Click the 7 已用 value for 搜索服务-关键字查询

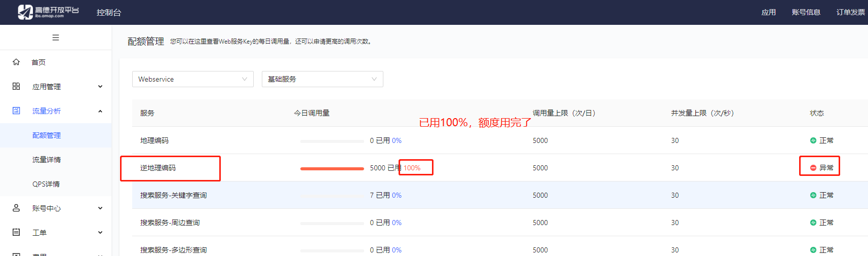(x=380, y=195)
